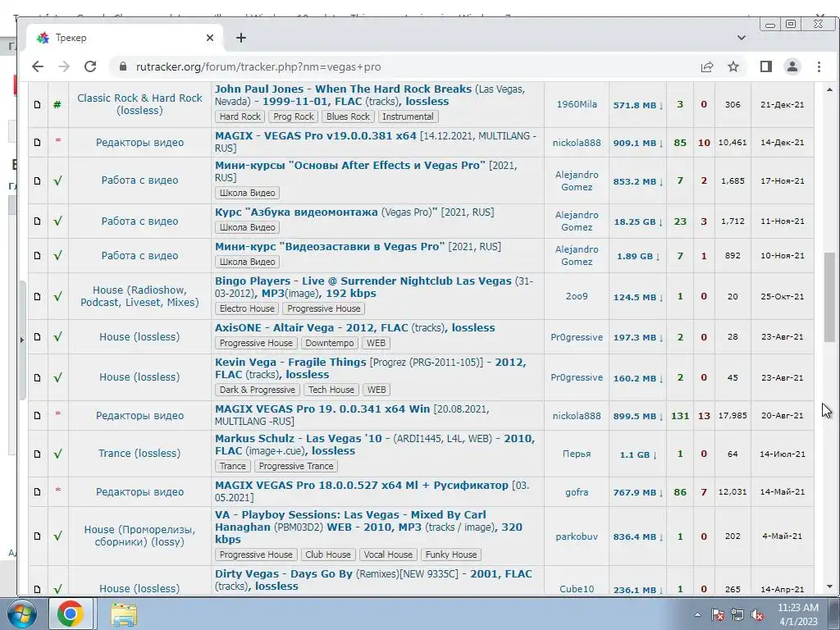Viewport: 840px width, 630px height.
Task: Click topic icon for MAGIX VEGAS Pro 18.0.0.527 row
Action: pyautogui.click(x=38, y=491)
